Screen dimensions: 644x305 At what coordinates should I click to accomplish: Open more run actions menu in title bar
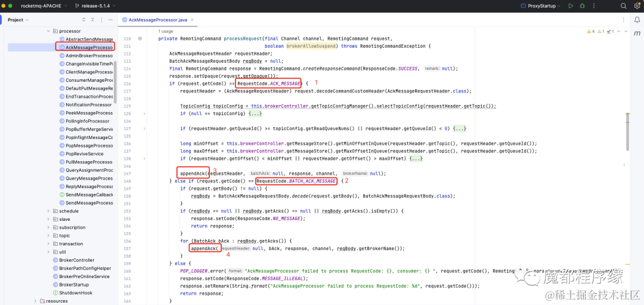(x=594, y=6)
